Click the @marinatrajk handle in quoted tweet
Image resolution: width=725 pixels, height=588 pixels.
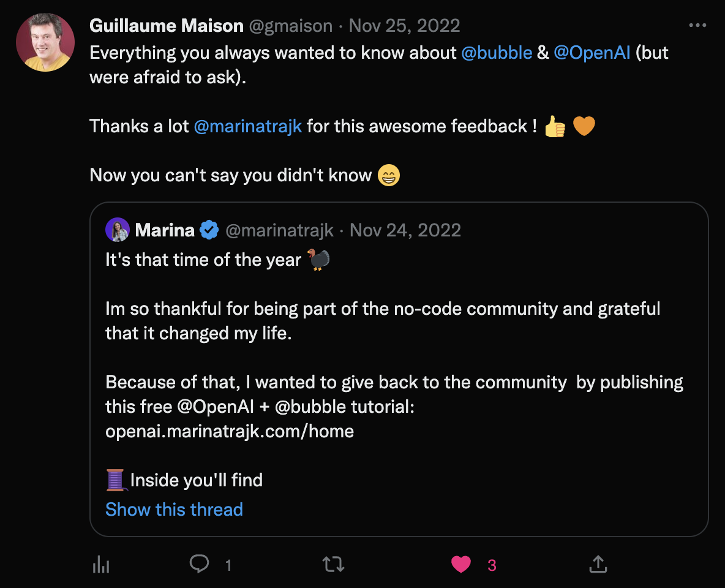coord(279,230)
